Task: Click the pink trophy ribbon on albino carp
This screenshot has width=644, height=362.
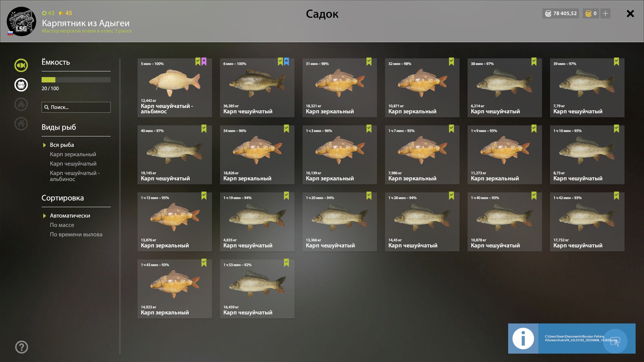Action: [x=204, y=62]
